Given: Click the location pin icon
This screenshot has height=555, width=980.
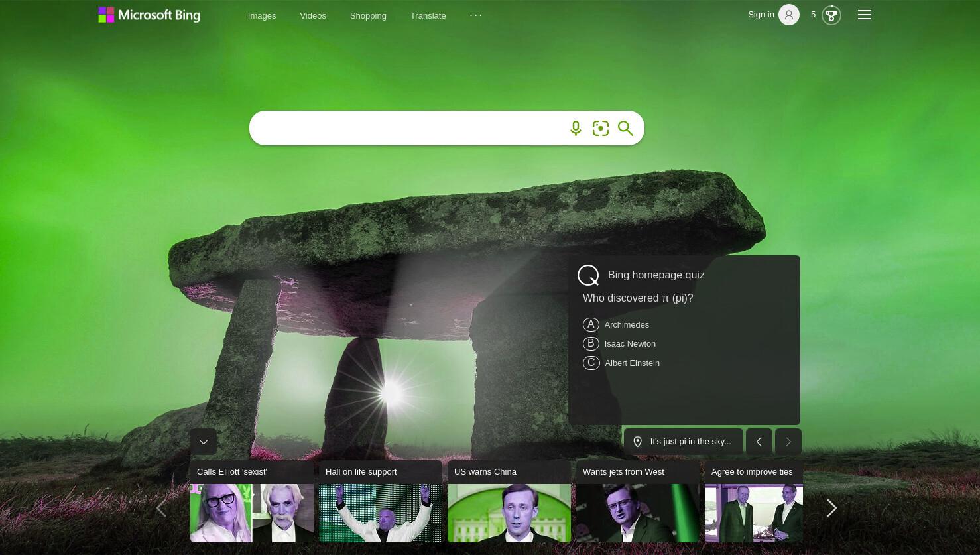Looking at the screenshot, I should 637,442.
